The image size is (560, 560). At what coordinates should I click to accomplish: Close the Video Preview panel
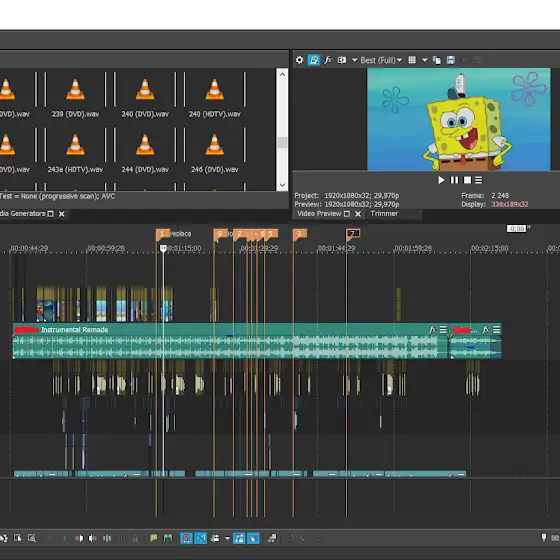point(358,214)
